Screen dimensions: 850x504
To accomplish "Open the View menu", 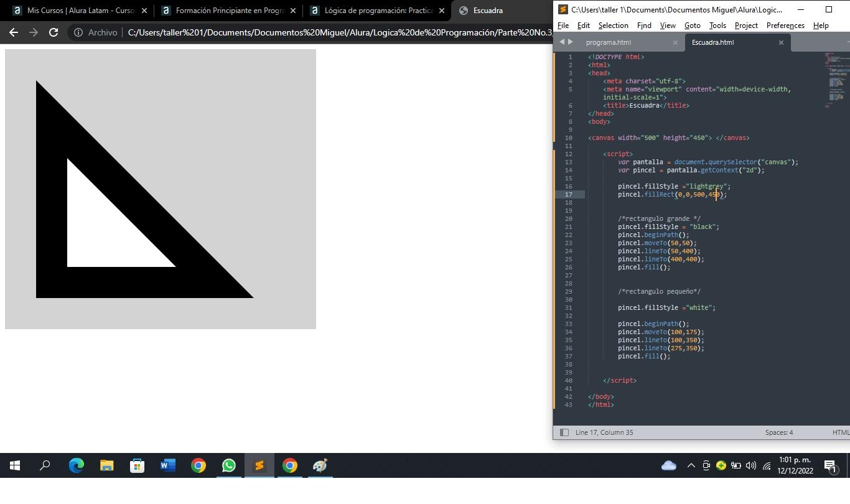I will 668,26.
